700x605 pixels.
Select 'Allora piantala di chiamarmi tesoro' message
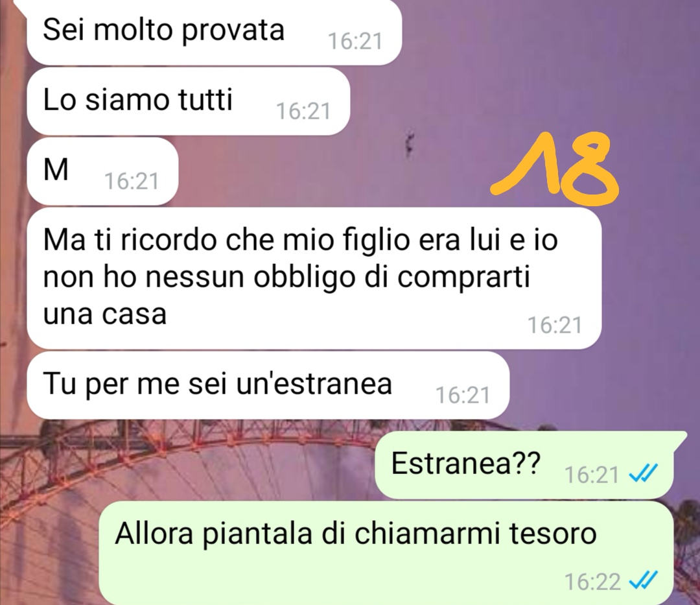point(386,552)
